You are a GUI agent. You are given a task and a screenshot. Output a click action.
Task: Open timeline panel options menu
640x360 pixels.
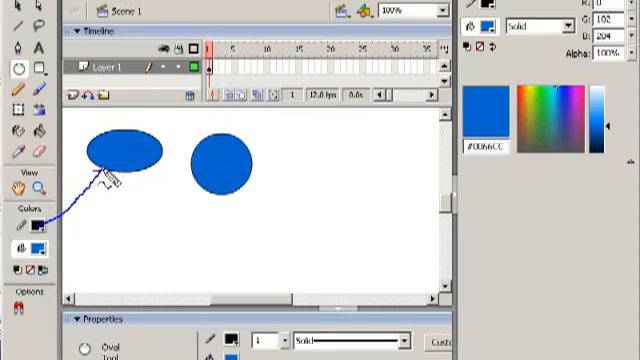444,49
